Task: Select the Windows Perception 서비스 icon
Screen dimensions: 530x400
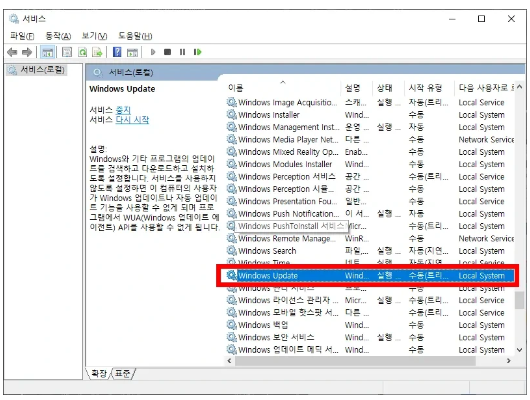Action: point(232,177)
